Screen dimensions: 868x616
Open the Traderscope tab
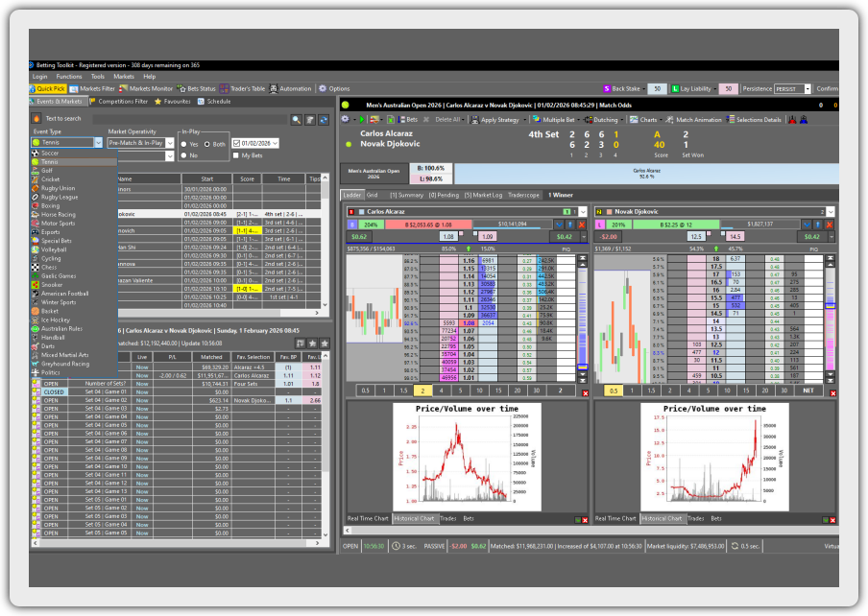[523, 195]
